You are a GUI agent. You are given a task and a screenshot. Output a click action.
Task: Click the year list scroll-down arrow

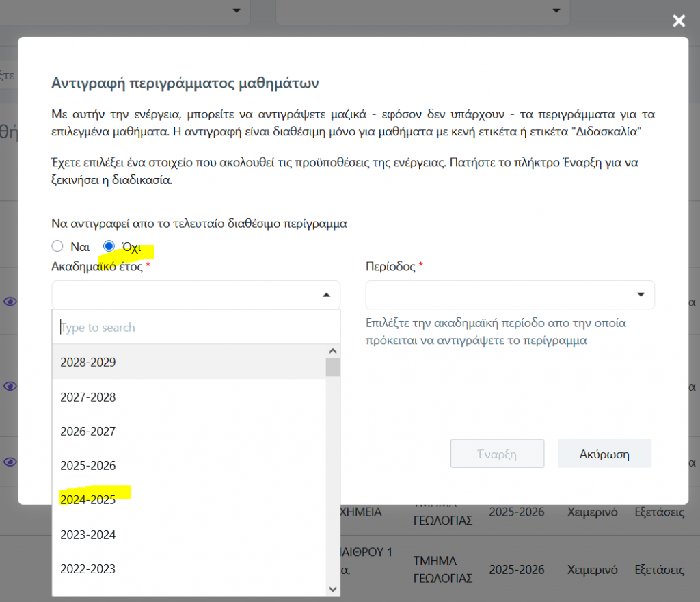click(333, 588)
